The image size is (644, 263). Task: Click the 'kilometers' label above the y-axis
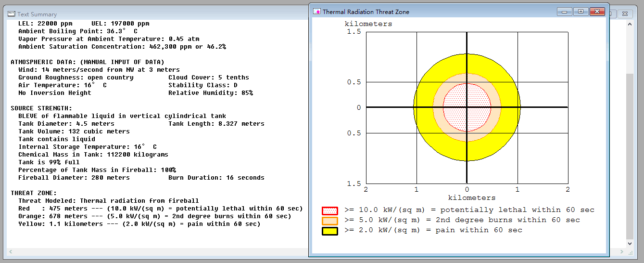(368, 24)
